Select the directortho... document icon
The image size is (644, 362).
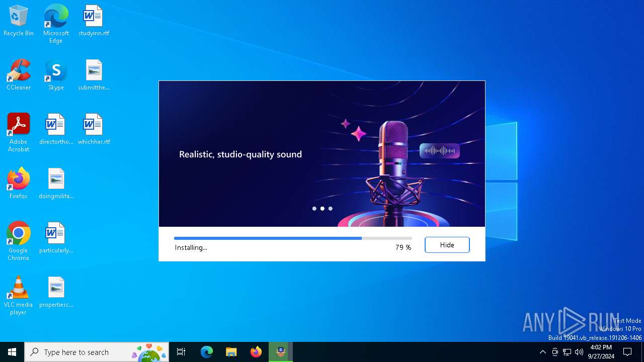(56, 130)
